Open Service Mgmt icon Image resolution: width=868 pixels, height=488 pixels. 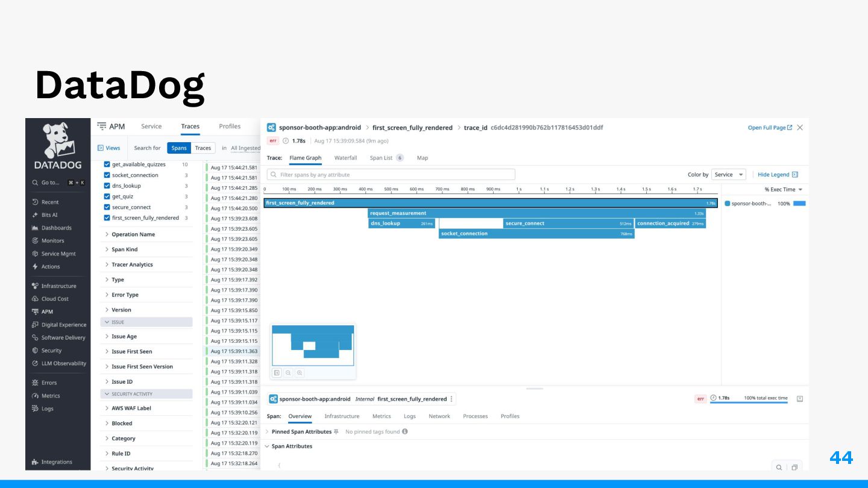point(35,254)
